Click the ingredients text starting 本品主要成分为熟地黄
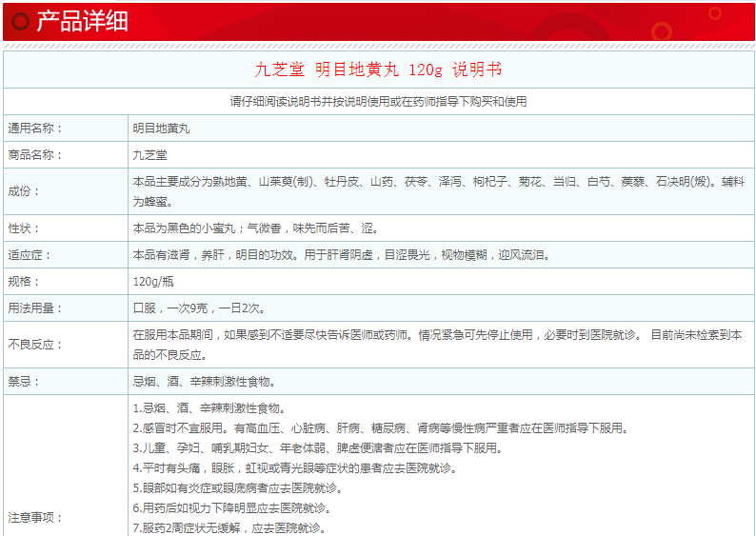 [x=439, y=191]
